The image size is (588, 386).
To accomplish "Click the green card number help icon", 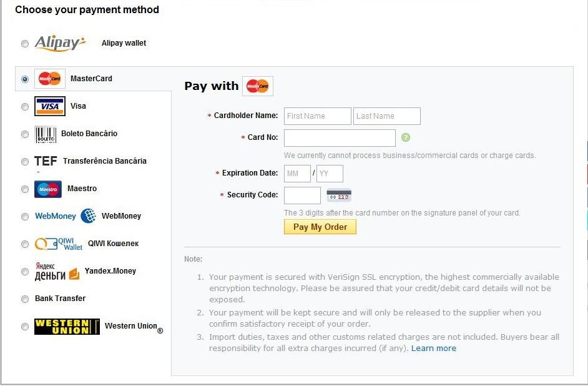I will [406, 137].
